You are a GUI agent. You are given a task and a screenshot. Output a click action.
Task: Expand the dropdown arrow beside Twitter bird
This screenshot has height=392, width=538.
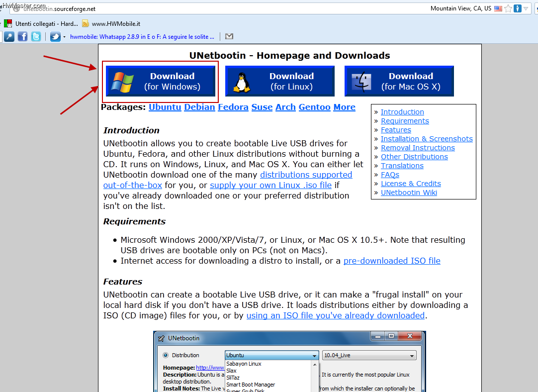64,37
